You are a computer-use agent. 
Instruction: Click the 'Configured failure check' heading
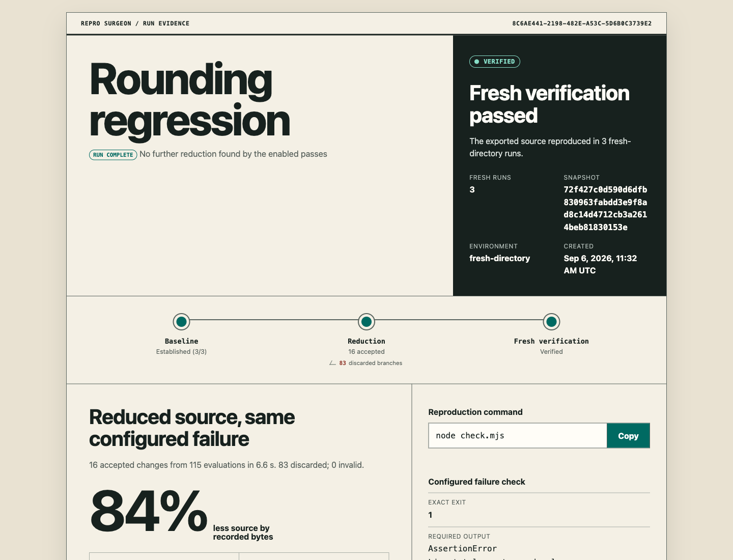click(476, 482)
